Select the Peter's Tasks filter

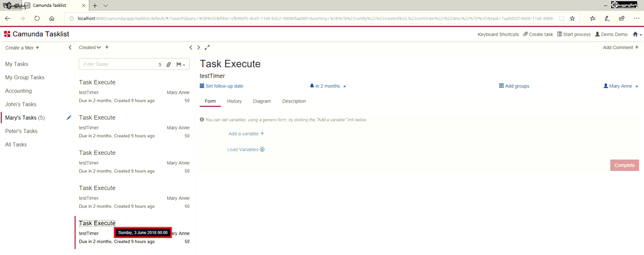pyautogui.click(x=21, y=131)
